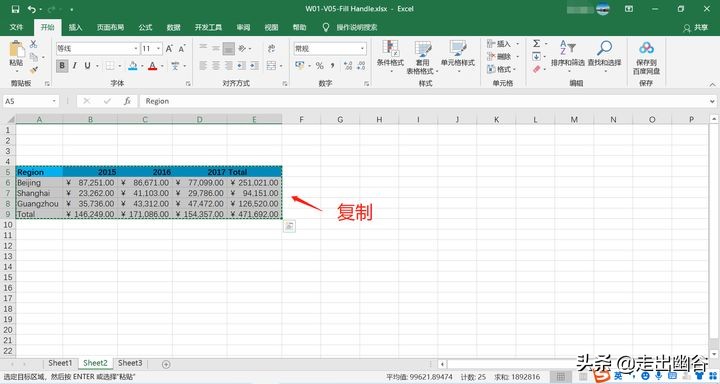Open the font color dropdown arrow

point(162,66)
